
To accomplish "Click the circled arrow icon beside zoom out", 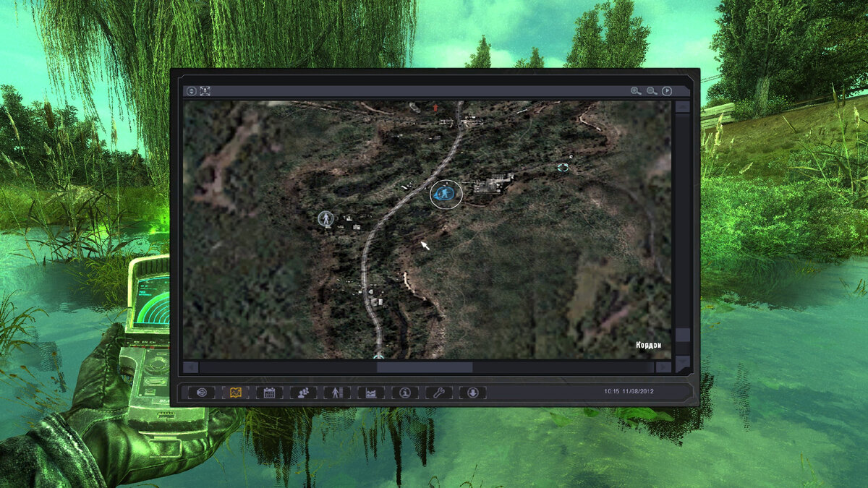I will coord(667,91).
